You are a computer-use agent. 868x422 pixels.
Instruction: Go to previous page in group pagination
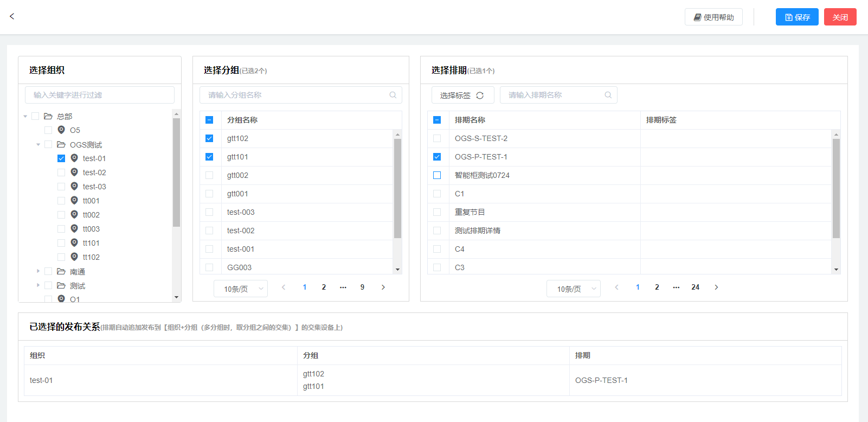(x=284, y=287)
